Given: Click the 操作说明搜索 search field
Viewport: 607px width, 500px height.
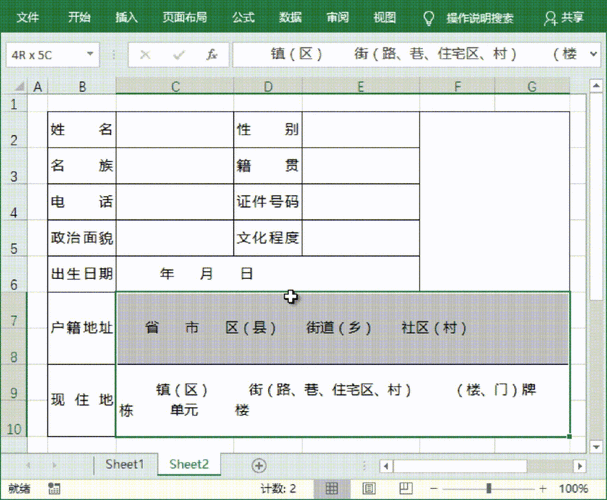Looking at the screenshot, I should coord(480,18).
